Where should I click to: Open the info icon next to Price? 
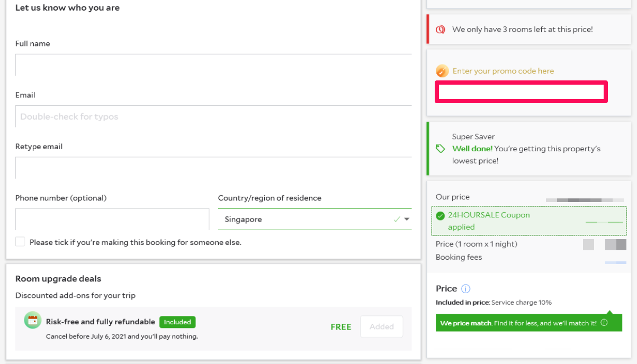(465, 289)
